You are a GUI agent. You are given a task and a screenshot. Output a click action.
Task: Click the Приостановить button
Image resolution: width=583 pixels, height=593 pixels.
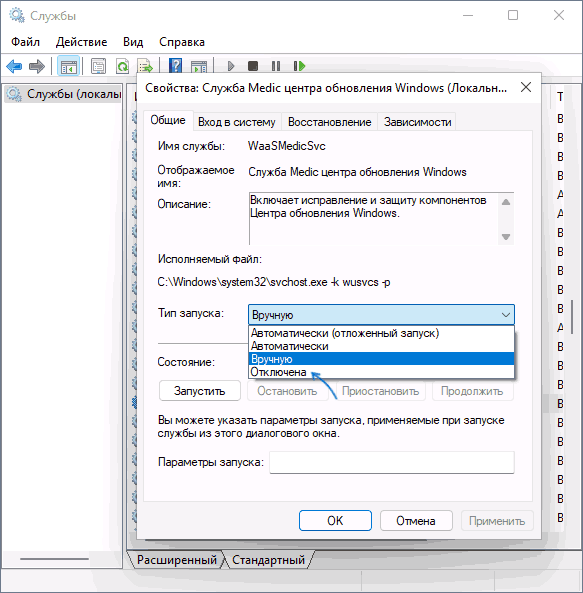point(380,391)
